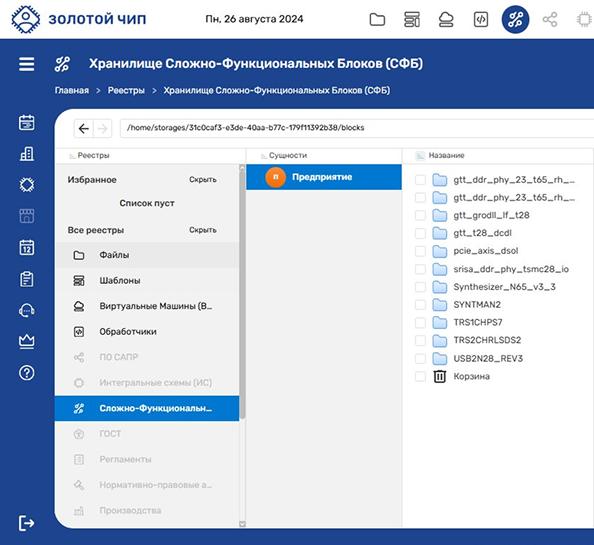Viewport: 594px width, 545px height.
Task: Open the cloud virtual machines icon in the header
Action: (446, 19)
